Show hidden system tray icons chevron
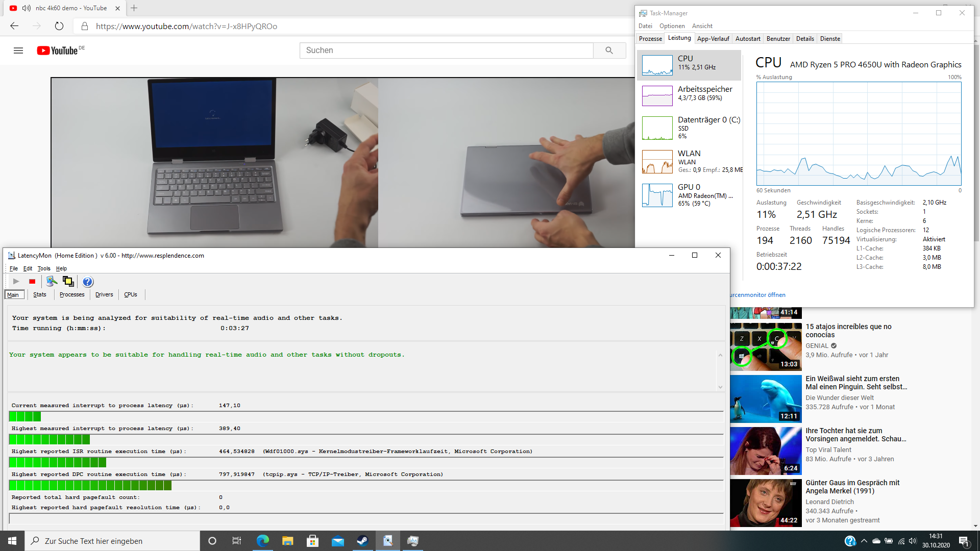The height and width of the screenshot is (551, 980). click(x=864, y=541)
